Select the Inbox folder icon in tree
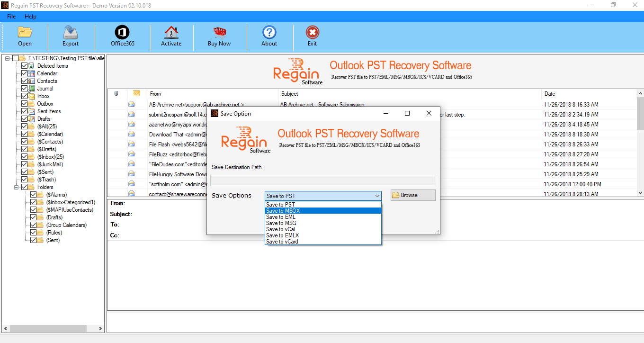Viewport: 644px width, 343px height. (32, 96)
